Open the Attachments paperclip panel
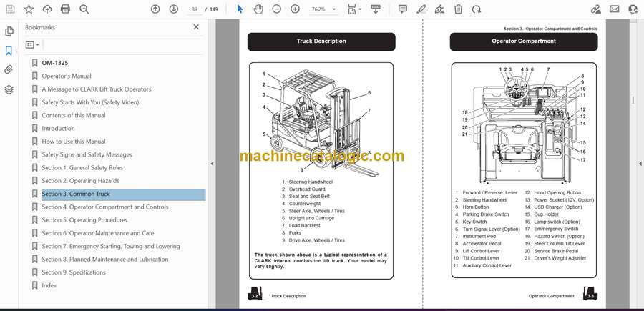 [9, 70]
